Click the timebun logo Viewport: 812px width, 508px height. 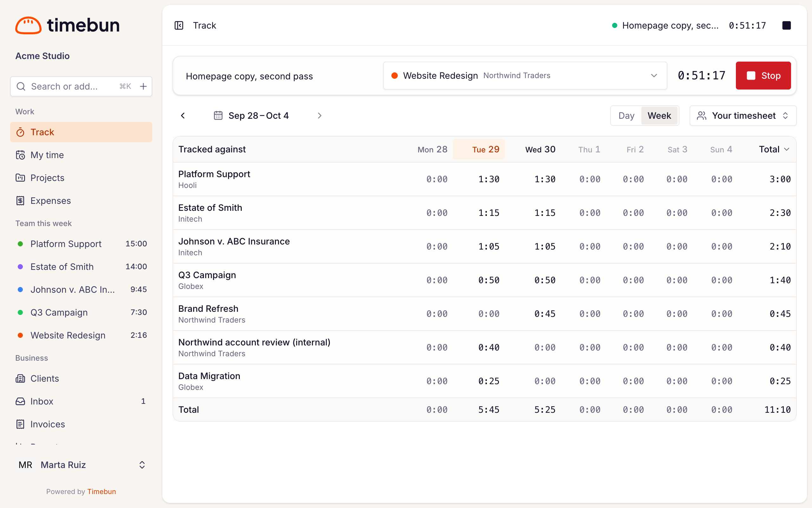tap(68, 25)
